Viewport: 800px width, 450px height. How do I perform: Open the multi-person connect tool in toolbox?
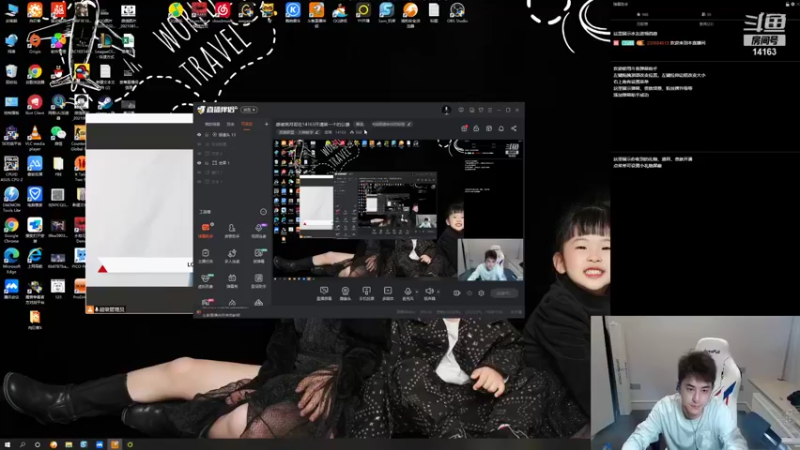point(232,256)
